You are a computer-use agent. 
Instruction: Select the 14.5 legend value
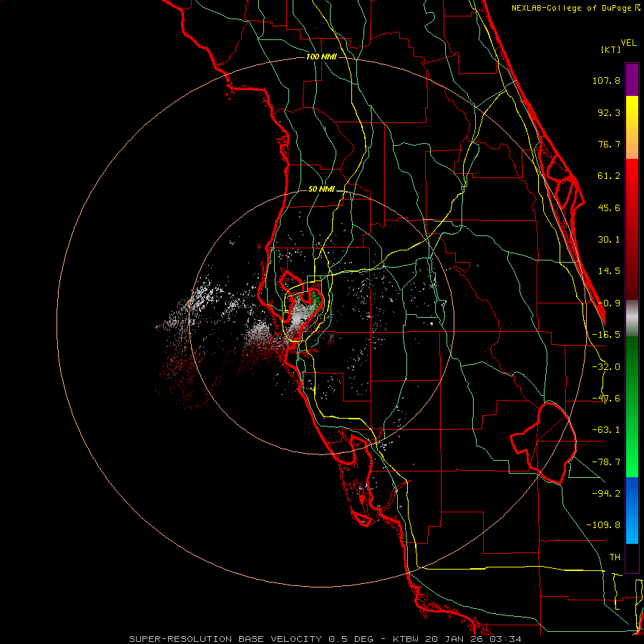609,271
